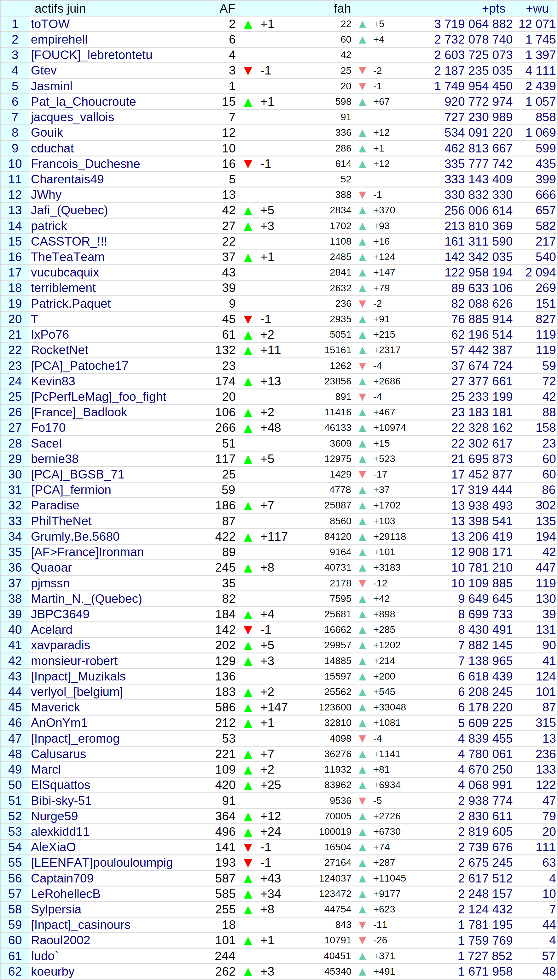Viewport: 558px width, 980px height.
Task: Click red down arrow in Gtev's AF column
Action: (x=248, y=71)
